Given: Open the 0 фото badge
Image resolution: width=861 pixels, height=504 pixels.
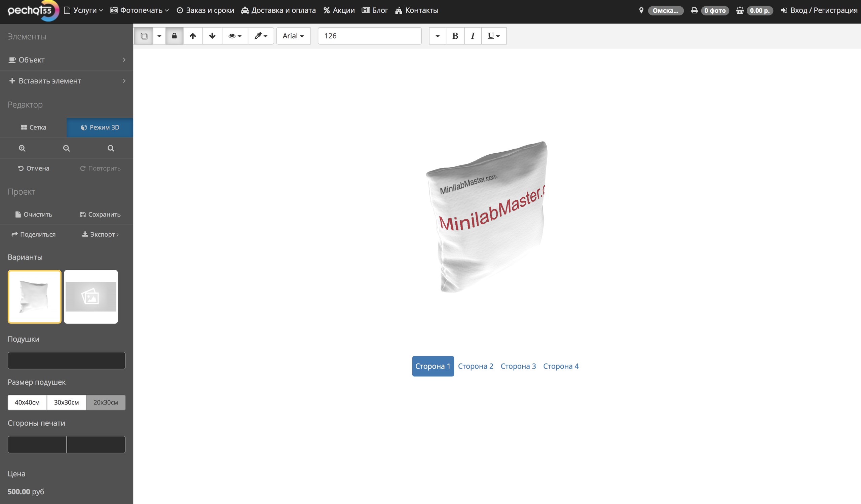Looking at the screenshot, I should [x=715, y=10].
